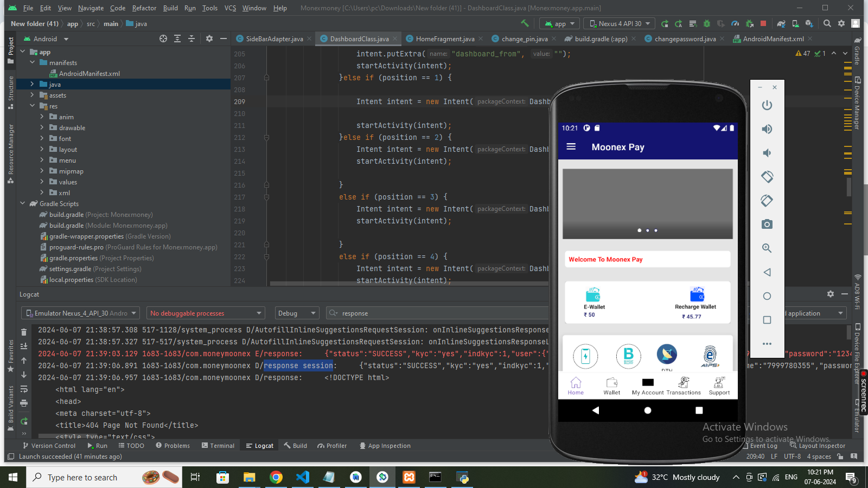Screen dimensions: 868x488
Task: Open the Refactor menu
Action: click(144, 8)
